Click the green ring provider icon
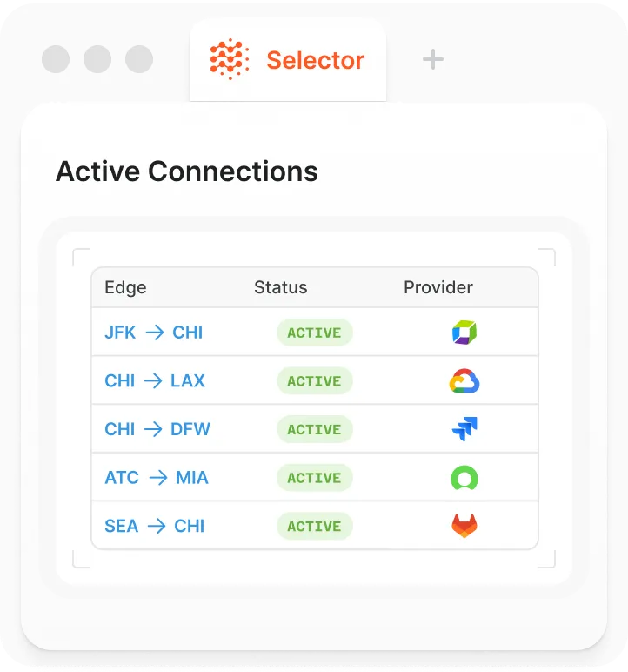 (464, 478)
